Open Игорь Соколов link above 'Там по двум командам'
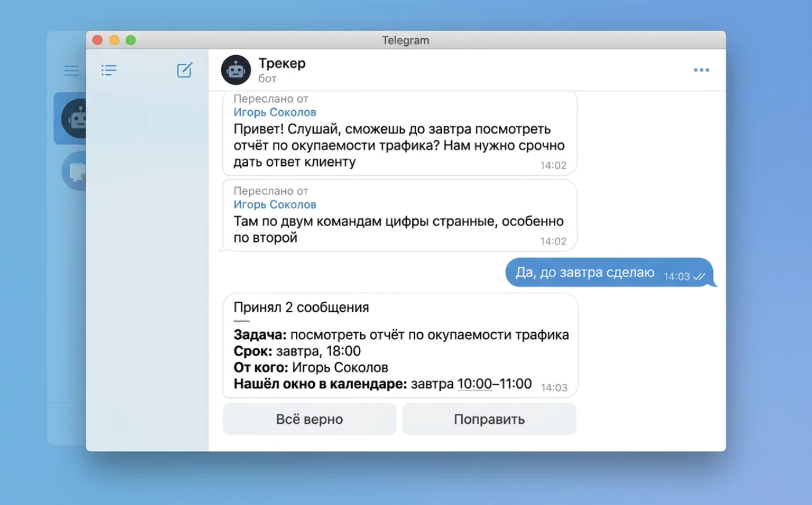Viewport: 812px width, 505px height. click(x=275, y=205)
